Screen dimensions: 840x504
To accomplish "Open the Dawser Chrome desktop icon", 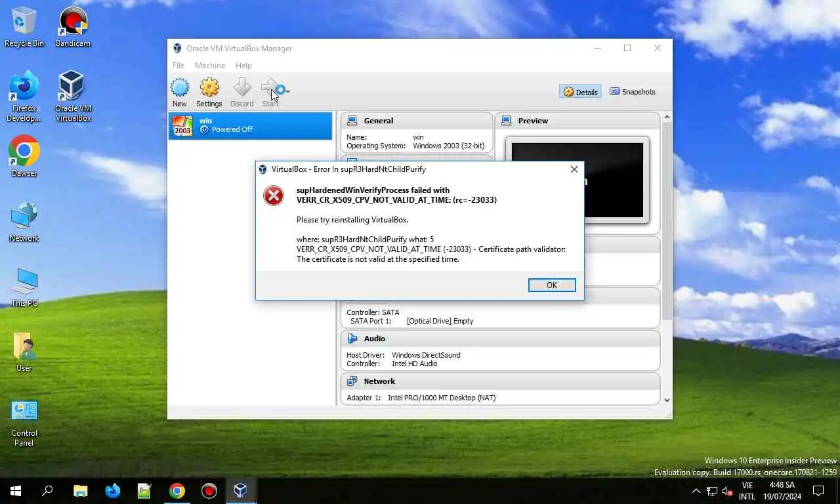I will point(24,156).
